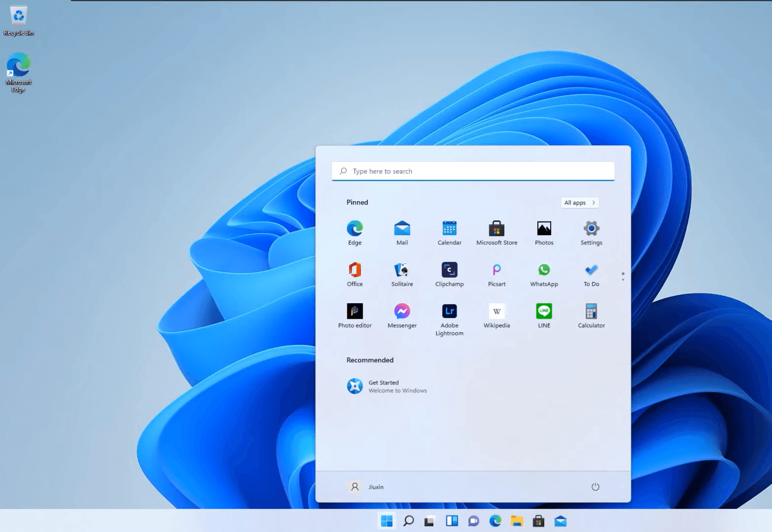Image resolution: width=772 pixels, height=532 pixels.
Task: Click the Start button on taskbar
Action: pyautogui.click(x=387, y=521)
